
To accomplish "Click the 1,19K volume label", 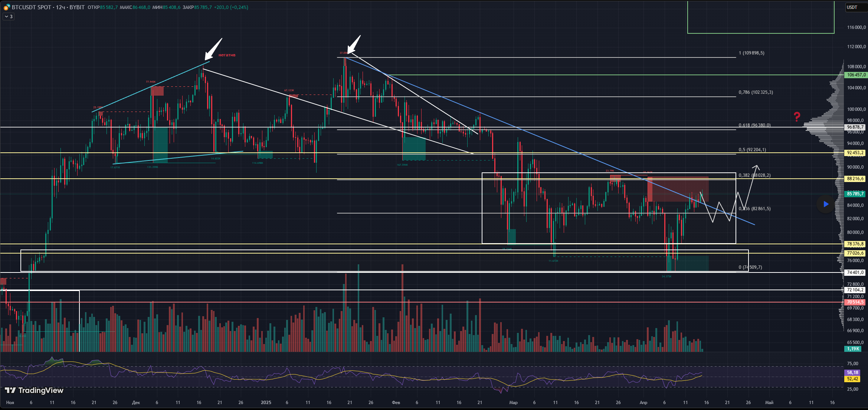I will 852,349.
